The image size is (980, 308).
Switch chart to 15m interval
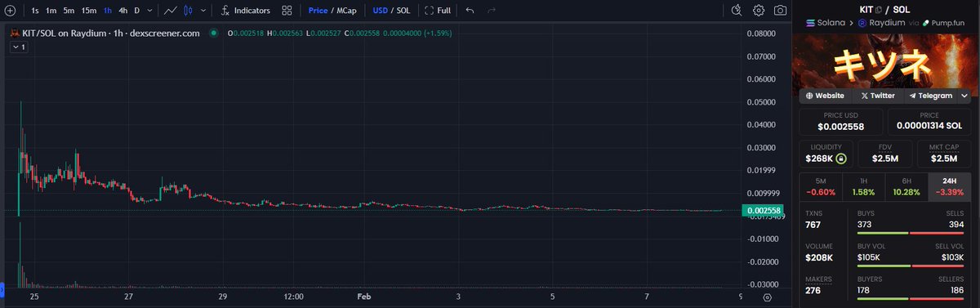[x=89, y=11]
